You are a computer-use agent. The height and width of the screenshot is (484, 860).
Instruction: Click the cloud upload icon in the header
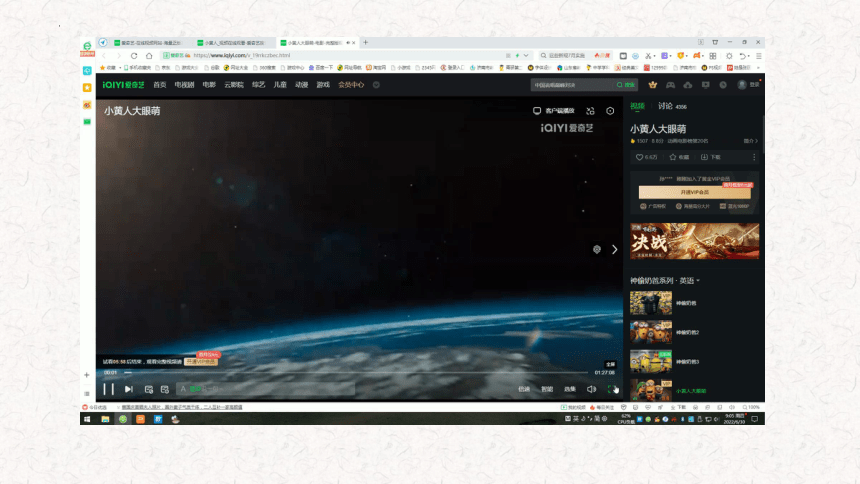pos(688,85)
